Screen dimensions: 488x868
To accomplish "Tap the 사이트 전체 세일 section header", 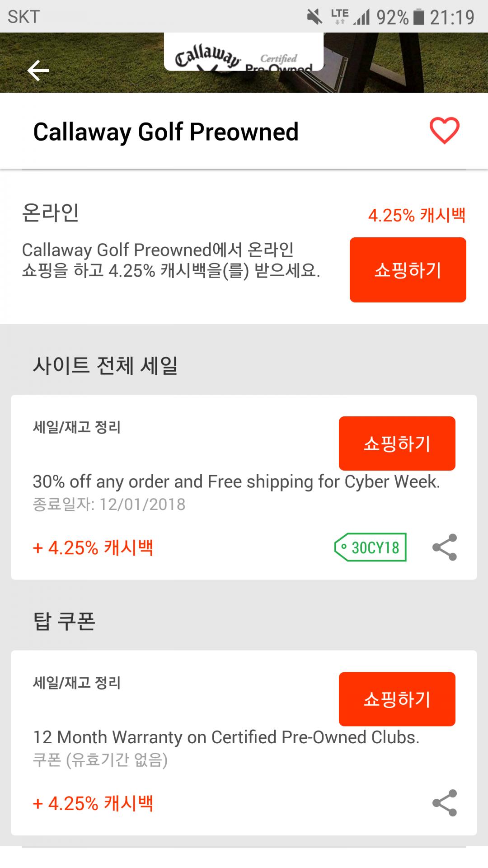I will 105,365.
